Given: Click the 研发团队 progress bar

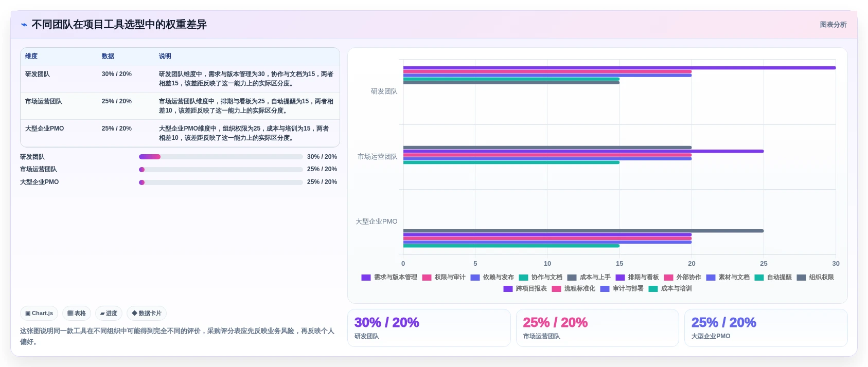Looking at the screenshot, I should click(x=221, y=157).
